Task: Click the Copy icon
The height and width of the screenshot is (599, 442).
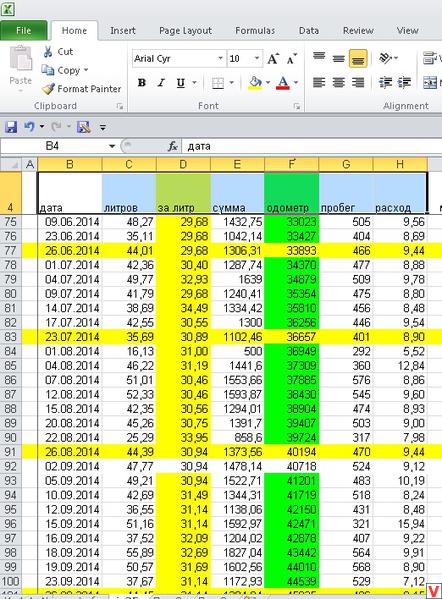Action: [x=48, y=70]
